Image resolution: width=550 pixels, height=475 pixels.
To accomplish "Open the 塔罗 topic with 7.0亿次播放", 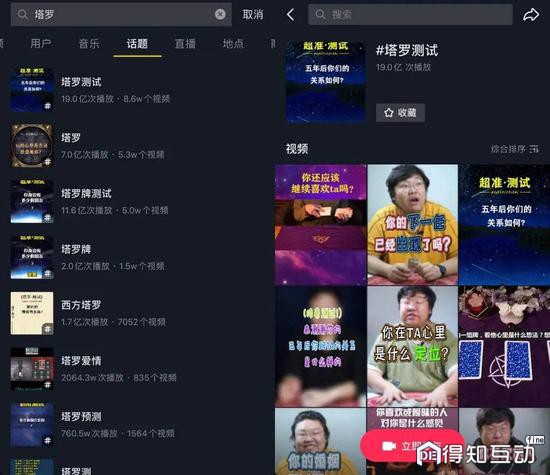I will click(137, 146).
